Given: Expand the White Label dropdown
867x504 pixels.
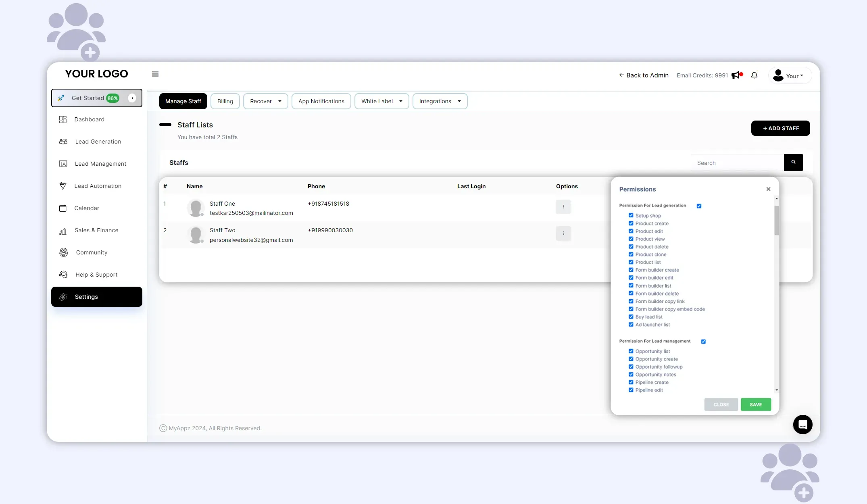Looking at the screenshot, I should pyautogui.click(x=381, y=101).
